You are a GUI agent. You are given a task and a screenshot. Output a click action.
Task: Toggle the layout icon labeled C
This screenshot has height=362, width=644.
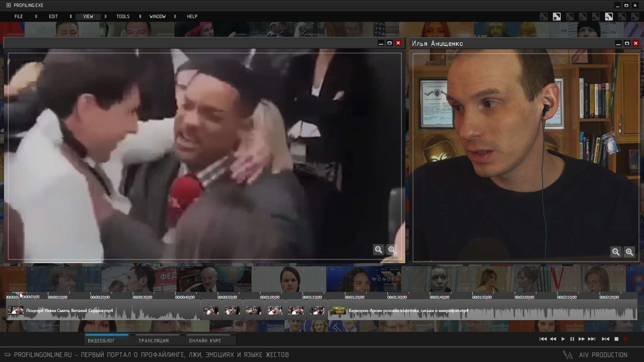point(570,17)
